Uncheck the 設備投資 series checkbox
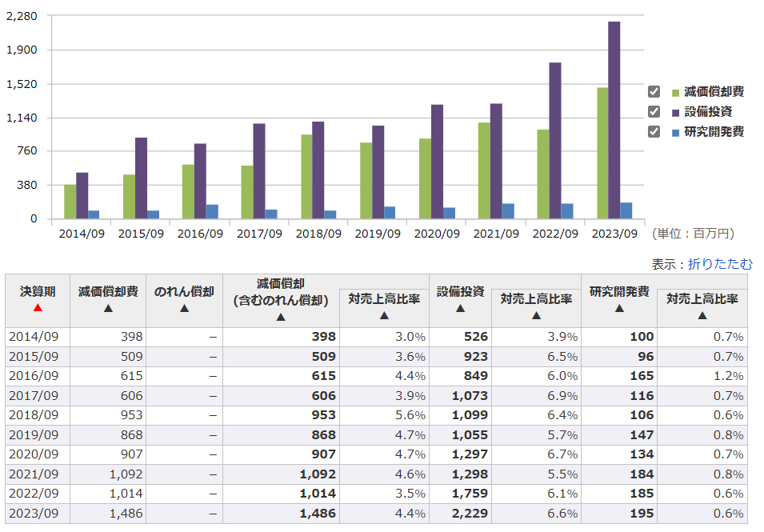The height and width of the screenshot is (532, 764). click(654, 111)
